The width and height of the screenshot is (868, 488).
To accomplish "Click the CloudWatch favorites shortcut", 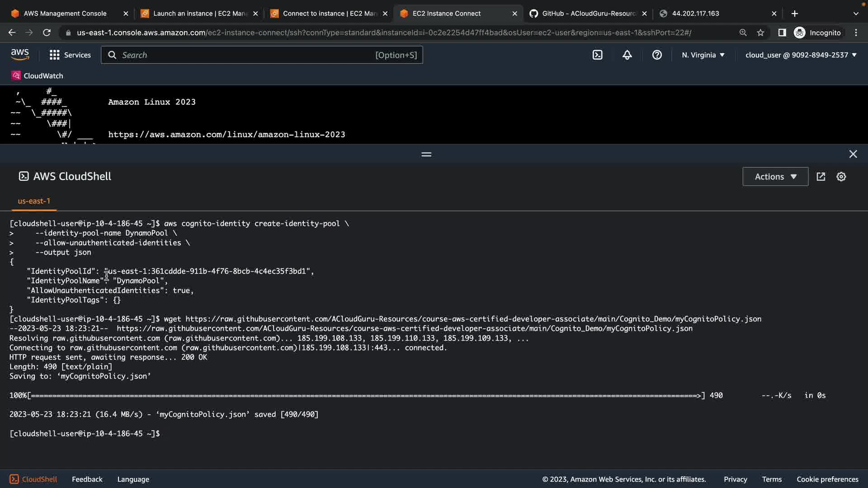I will (x=37, y=76).
